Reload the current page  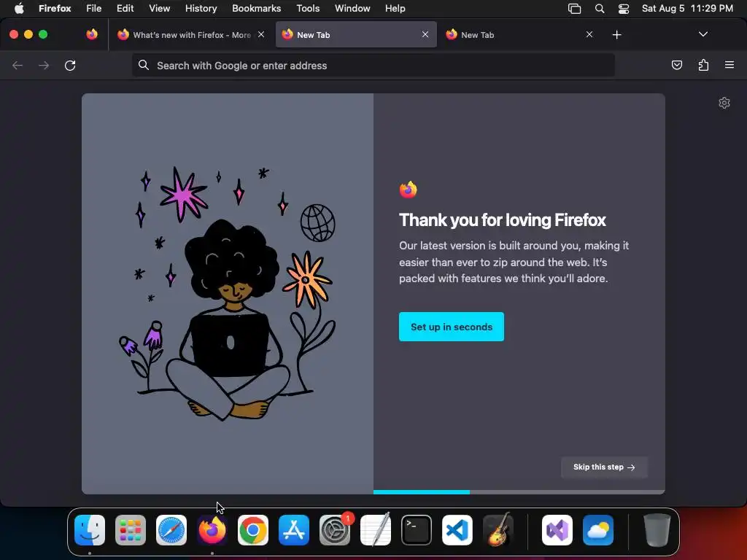(x=70, y=65)
